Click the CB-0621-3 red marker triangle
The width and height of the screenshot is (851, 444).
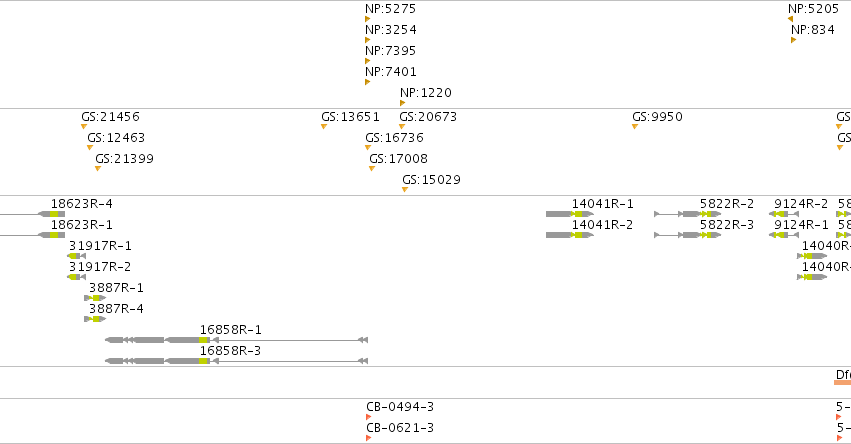pos(369,439)
